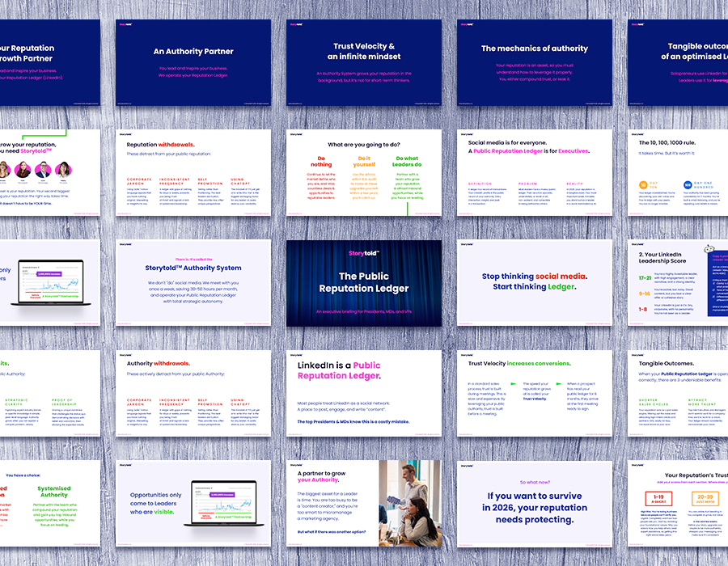728x566 pixels.
Task: Choose the orange 'Do it yourself' column heading
Action: (x=364, y=162)
